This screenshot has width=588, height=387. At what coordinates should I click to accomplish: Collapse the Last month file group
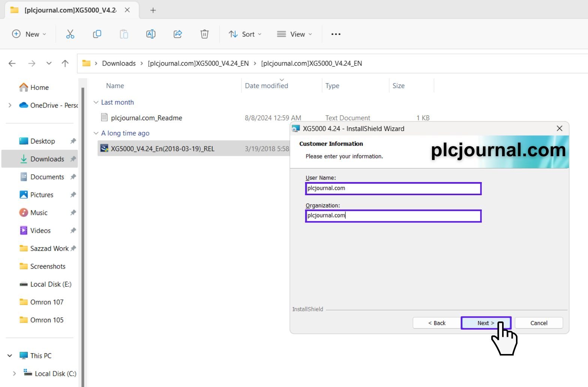(x=96, y=102)
